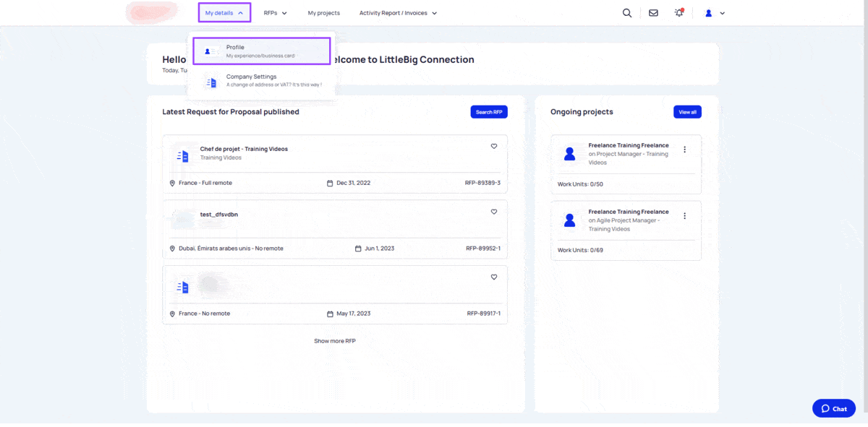Screen dimensions: 868x427
Task: Click the RFP-89389-3 reference
Action: pyautogui.click(x=482, y=184)
